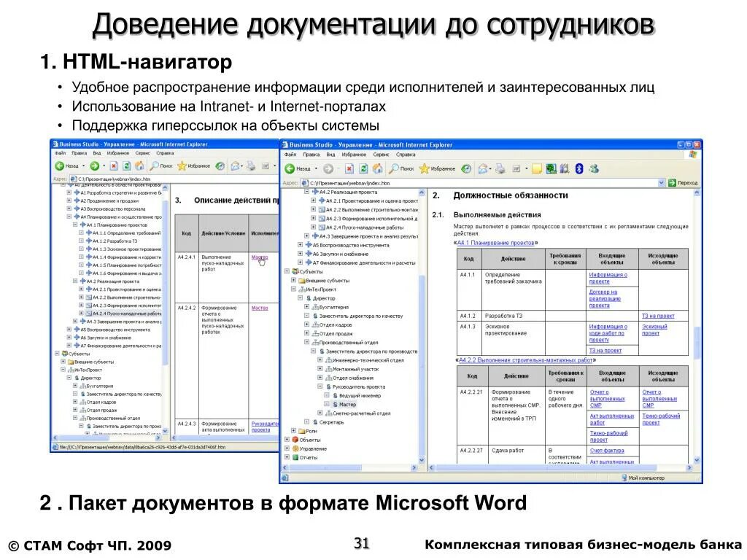
Task: Click the Mail icon in front window toolbar
Action: (x=483, y=168)
